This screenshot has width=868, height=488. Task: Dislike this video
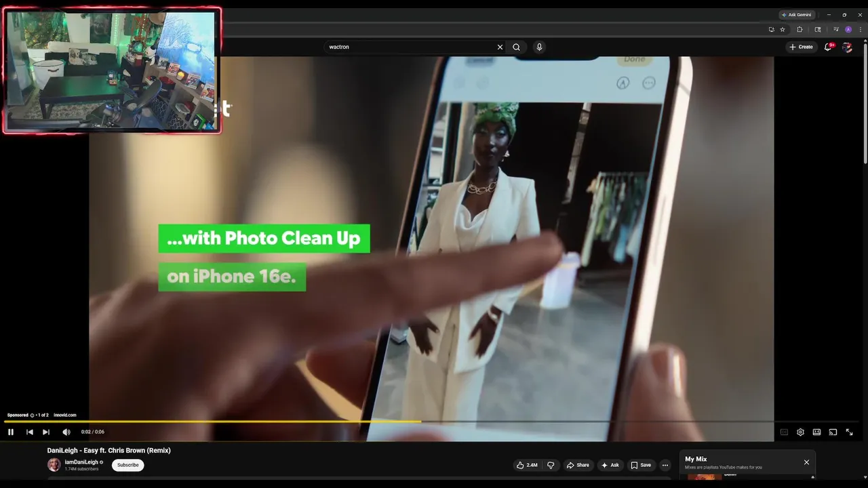click(x=551, y=465)
